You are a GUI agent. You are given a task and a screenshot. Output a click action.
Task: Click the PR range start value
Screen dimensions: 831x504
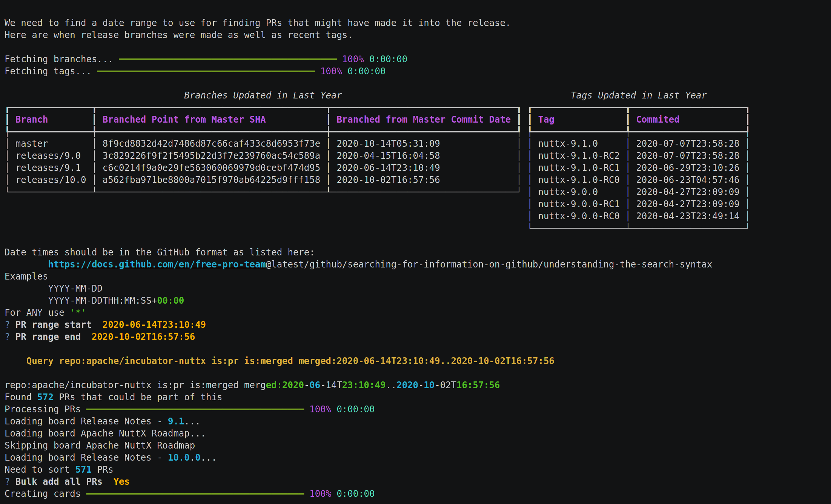[154, 325]
